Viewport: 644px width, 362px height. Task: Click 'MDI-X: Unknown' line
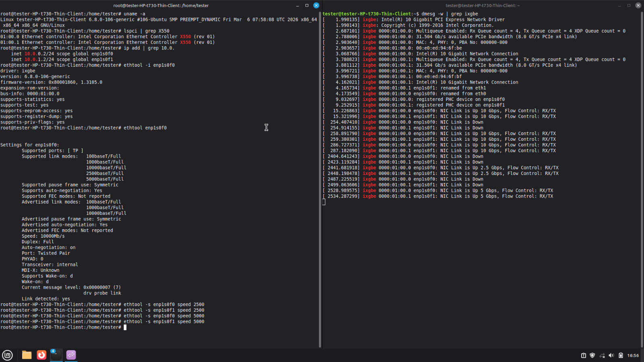(41, 270)
